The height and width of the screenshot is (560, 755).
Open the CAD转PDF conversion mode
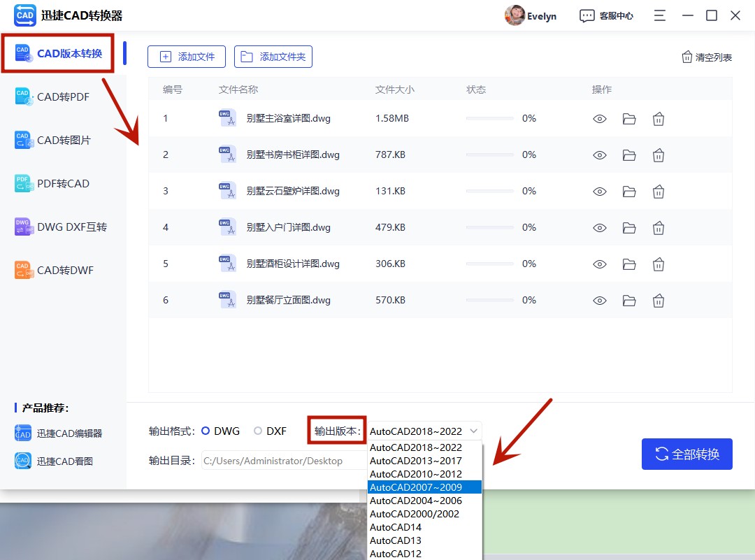click(x=62, y=96)
